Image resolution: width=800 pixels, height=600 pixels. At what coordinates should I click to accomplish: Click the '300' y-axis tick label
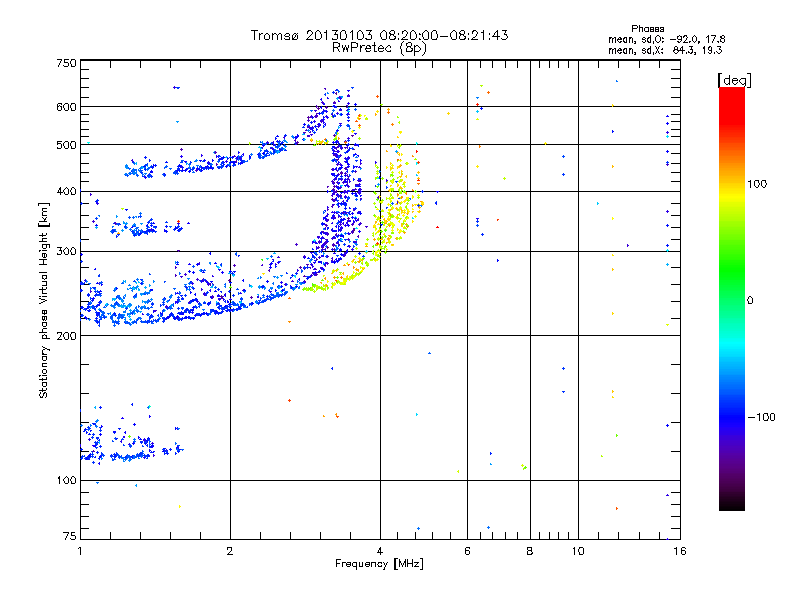coord(66,252)
